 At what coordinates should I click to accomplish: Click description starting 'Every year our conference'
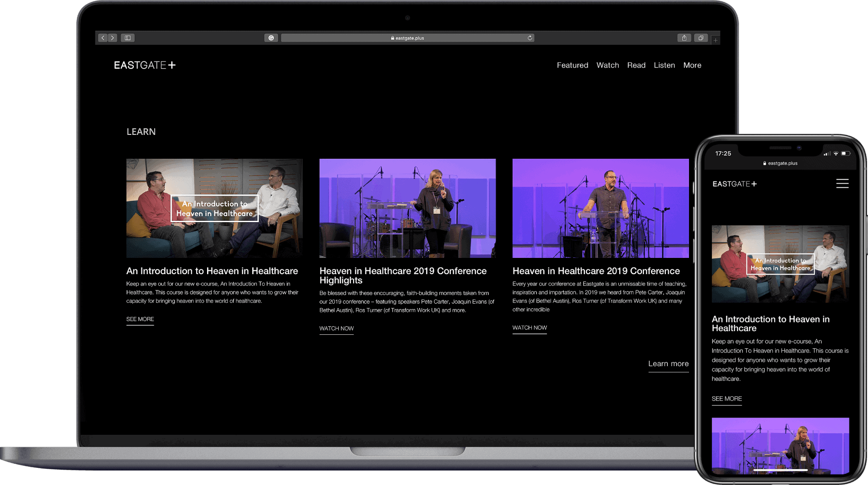599,297
